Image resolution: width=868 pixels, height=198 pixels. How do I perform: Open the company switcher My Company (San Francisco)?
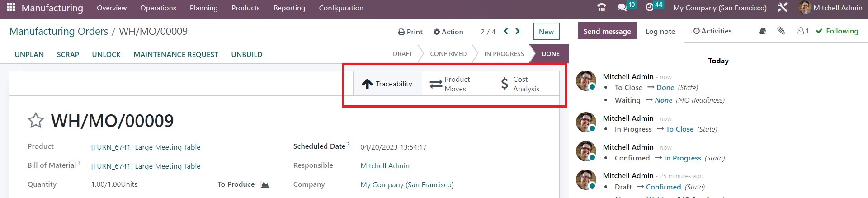tap(720, 8)
